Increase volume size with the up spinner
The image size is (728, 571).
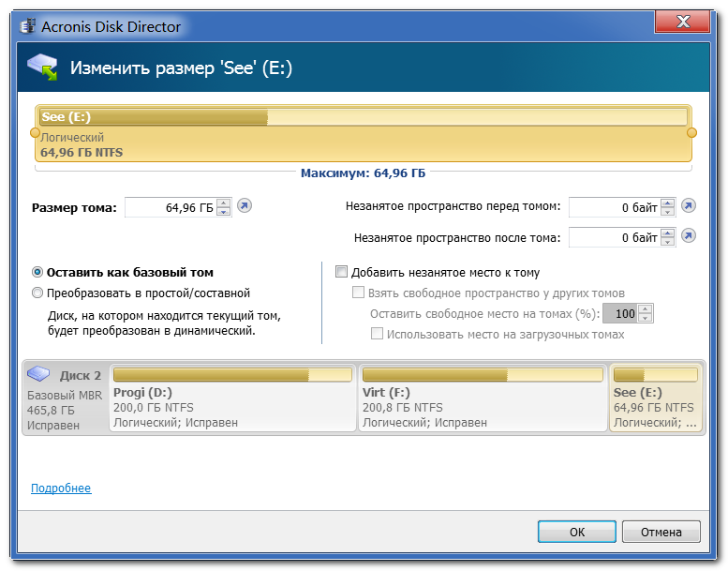[224, 203]
